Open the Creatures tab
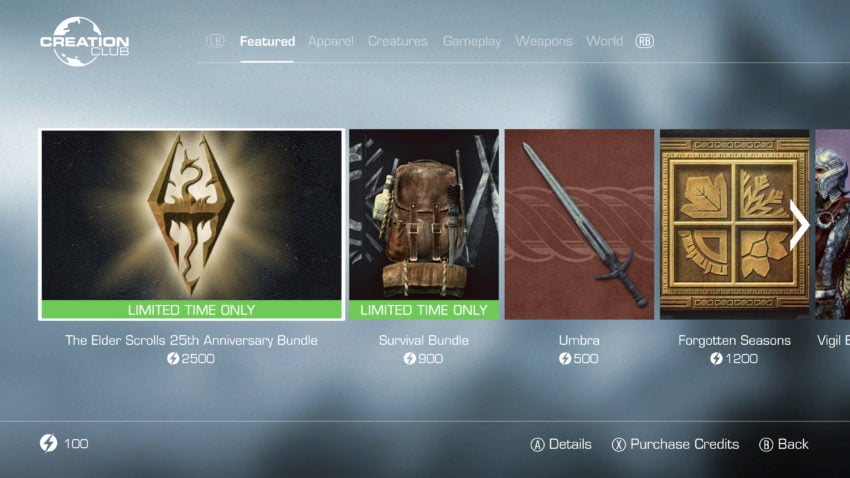850x478 pixels. tap(398, 41)
